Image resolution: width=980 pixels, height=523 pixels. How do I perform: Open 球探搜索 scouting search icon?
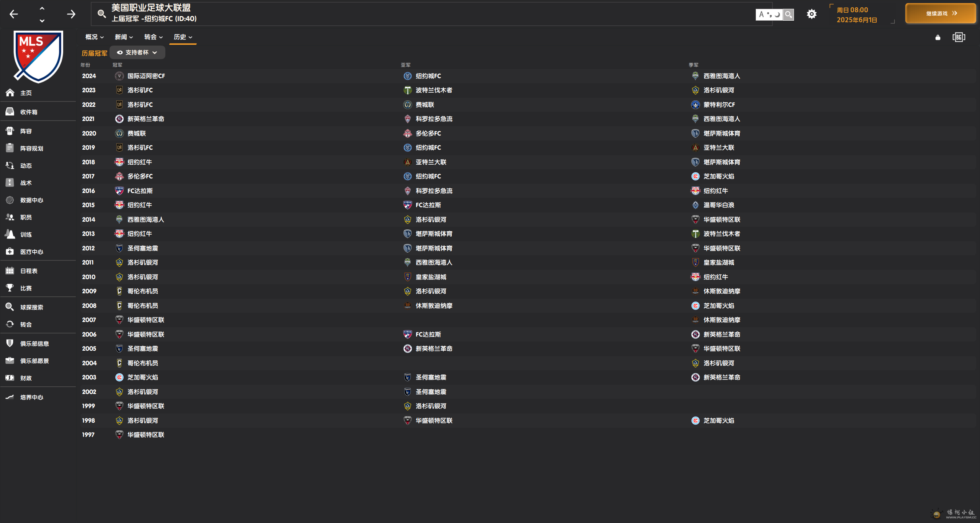point(10,307)
